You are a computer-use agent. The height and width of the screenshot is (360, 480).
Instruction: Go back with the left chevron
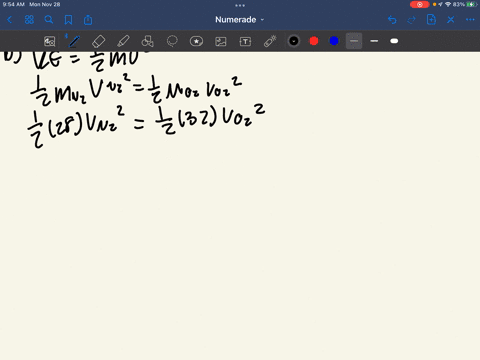(x=9, y=20)
